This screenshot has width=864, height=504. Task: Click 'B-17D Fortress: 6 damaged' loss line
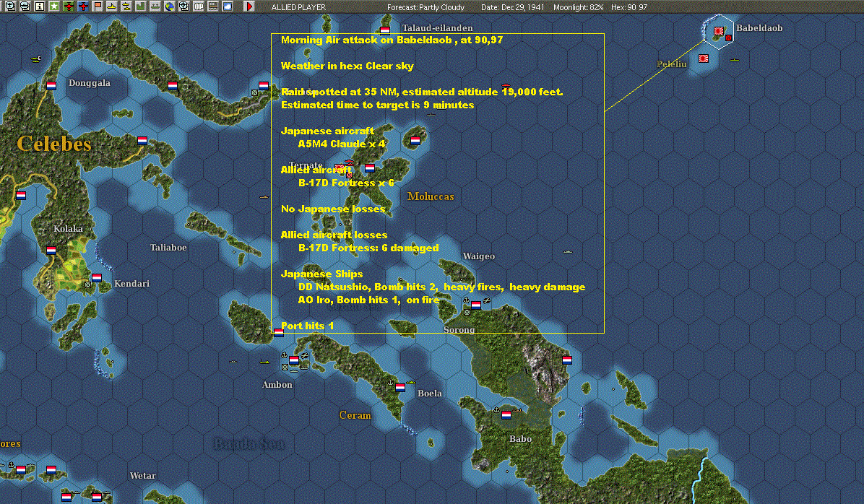point(368,248)
